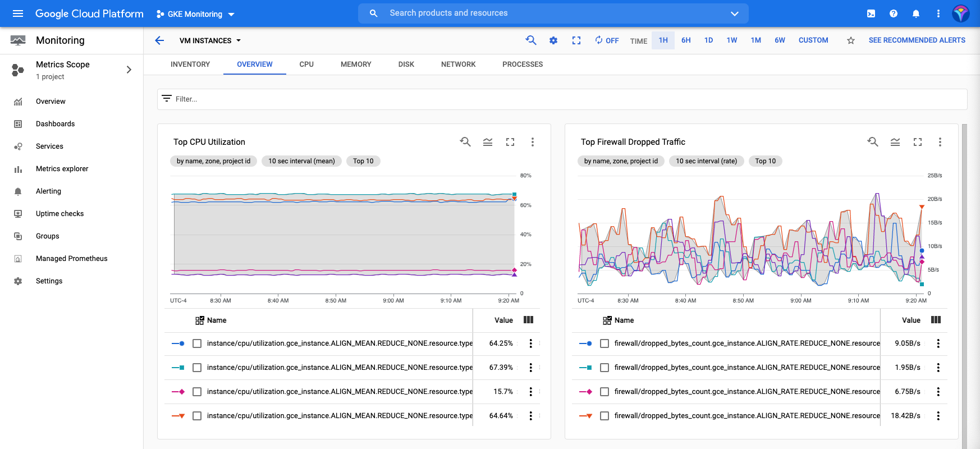Go back with the left arrow
Screen dimensions: 980x449
pos(159,40)
